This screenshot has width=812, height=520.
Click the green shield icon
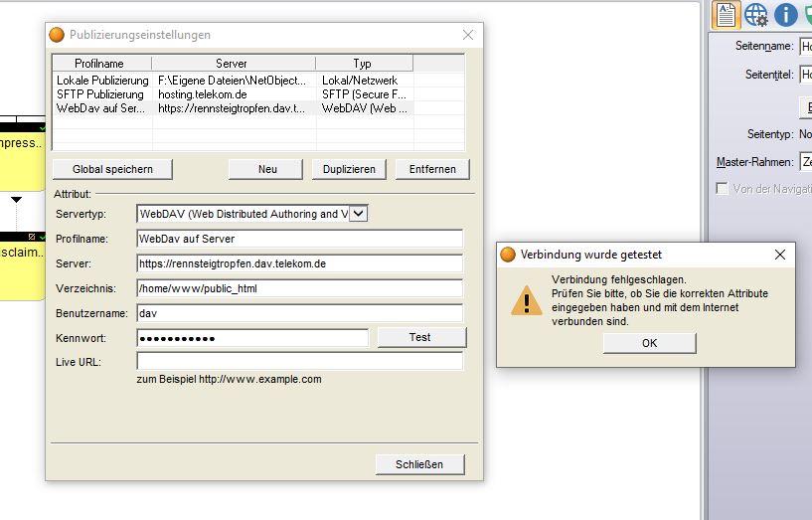click(807, 16)
